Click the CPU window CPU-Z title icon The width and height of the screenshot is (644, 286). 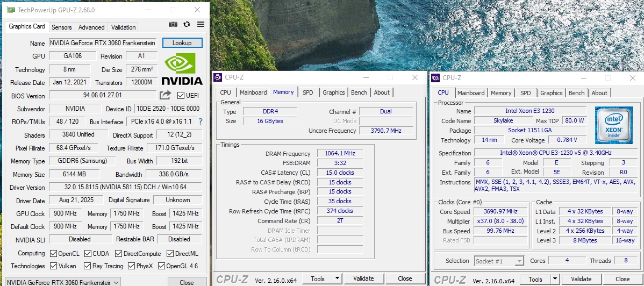435,77
